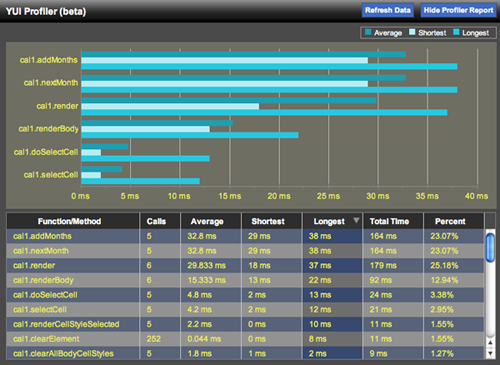Click cal1.renderBody chart axis label

pos(49,129)
